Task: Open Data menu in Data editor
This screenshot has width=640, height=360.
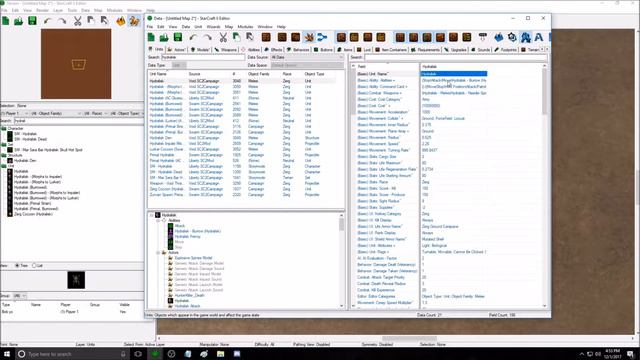Action: point(186,27)
